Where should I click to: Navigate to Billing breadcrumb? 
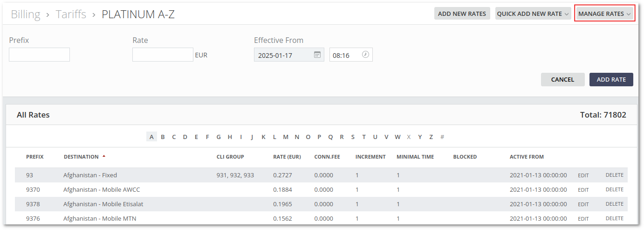pyautogui.click(x=26, y=14)
